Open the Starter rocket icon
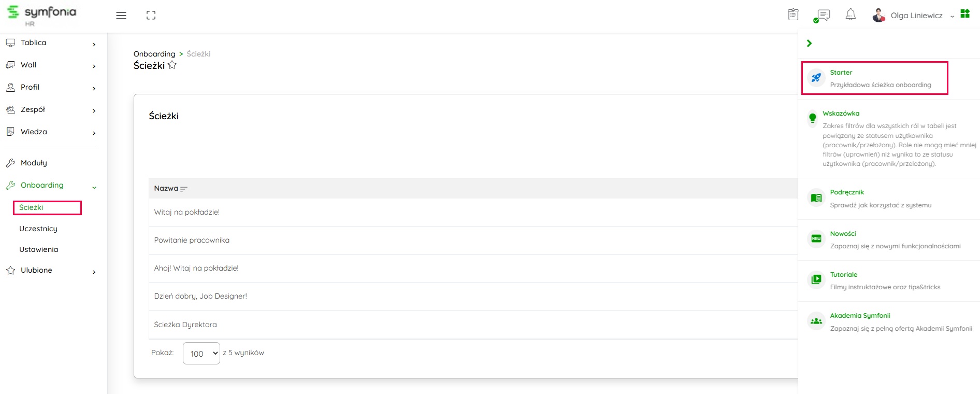 click(x=816, y=78)
